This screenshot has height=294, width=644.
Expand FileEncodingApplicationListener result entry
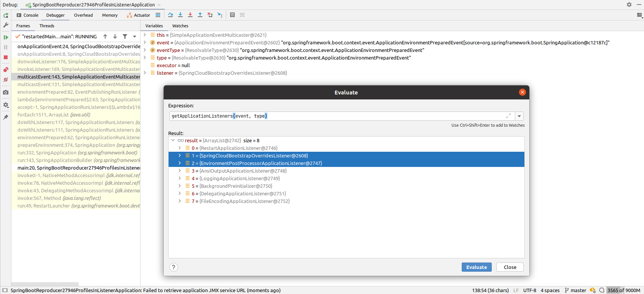point(180,201)
